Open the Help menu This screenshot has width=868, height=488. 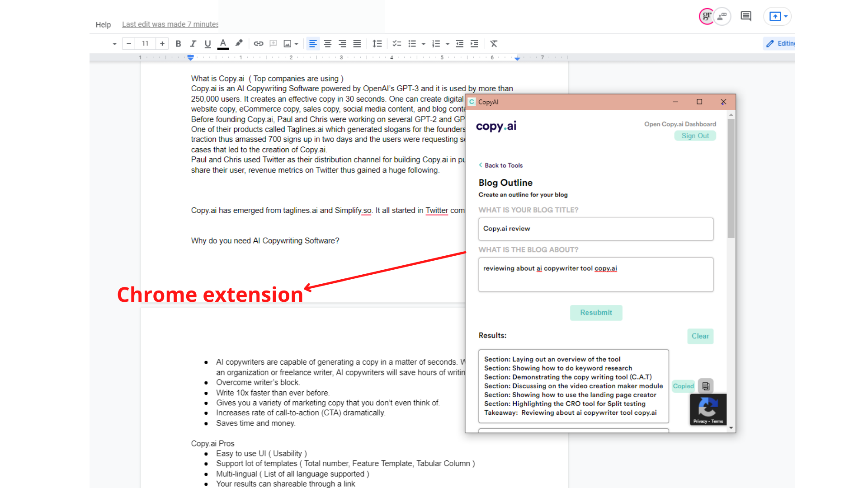pos(103,24)
